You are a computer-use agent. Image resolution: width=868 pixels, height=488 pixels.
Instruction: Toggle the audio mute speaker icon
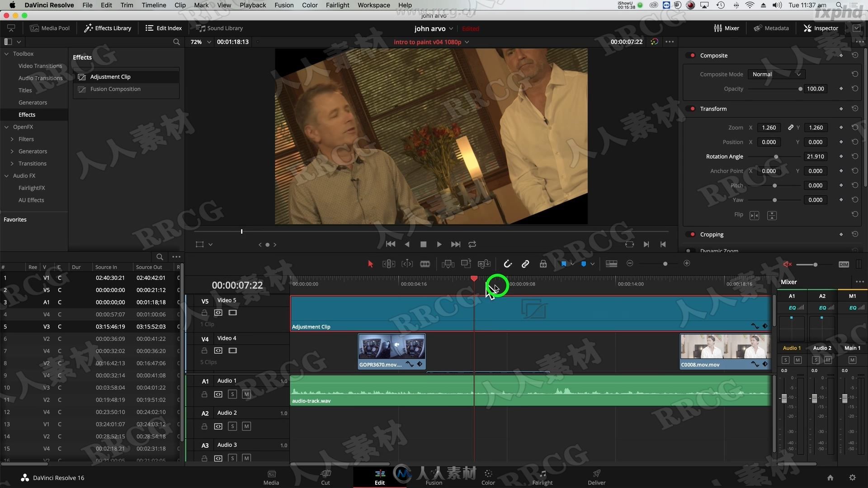pos(787,264)
